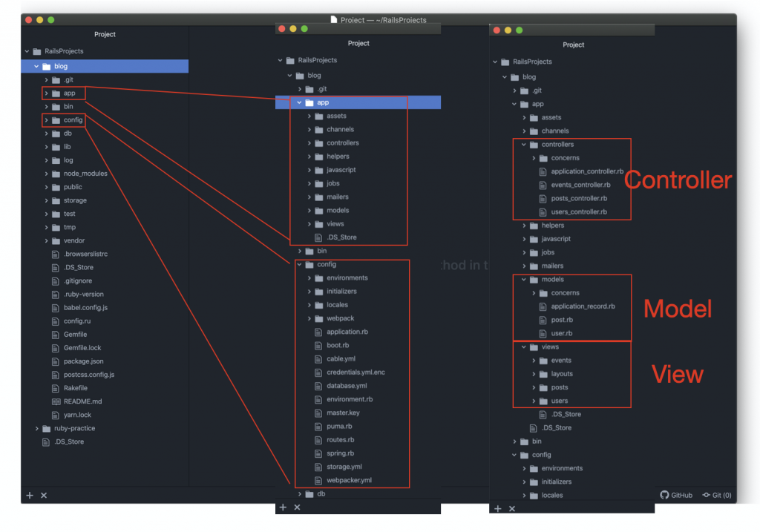Expand the app folder in the left window
The height and width of the screenshot is (532, 760).
(46, 93)
